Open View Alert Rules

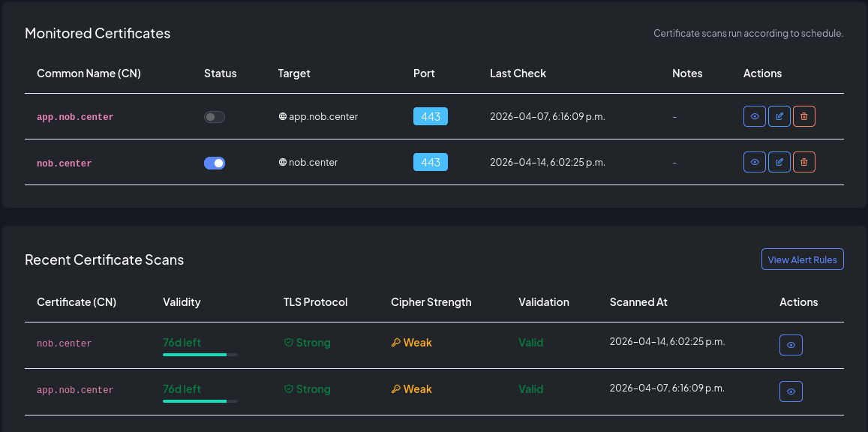[803, 259]
